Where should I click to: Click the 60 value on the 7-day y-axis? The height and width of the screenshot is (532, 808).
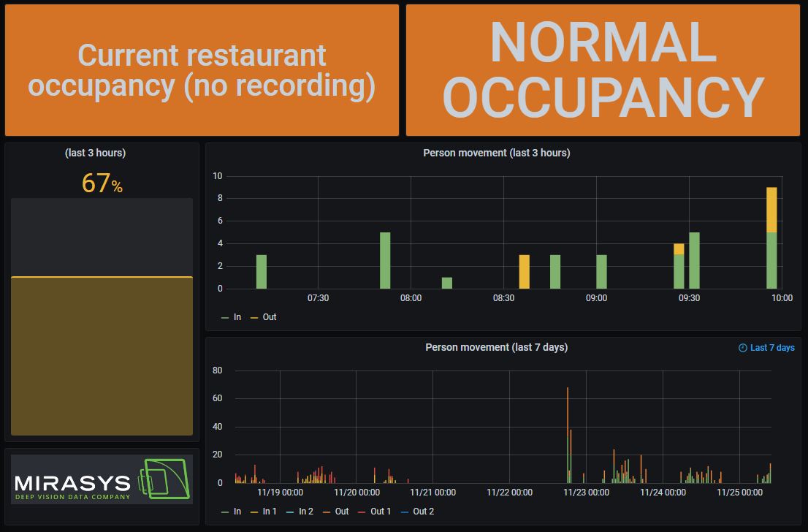point(218,398)
